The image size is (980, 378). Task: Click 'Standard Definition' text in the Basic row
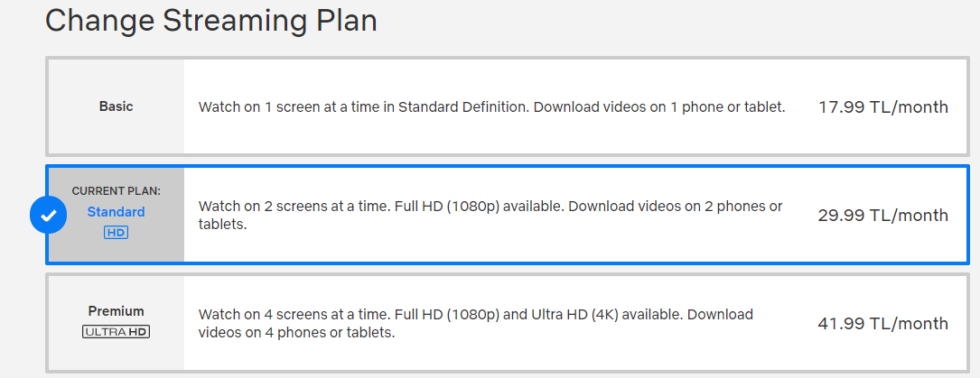463,107
